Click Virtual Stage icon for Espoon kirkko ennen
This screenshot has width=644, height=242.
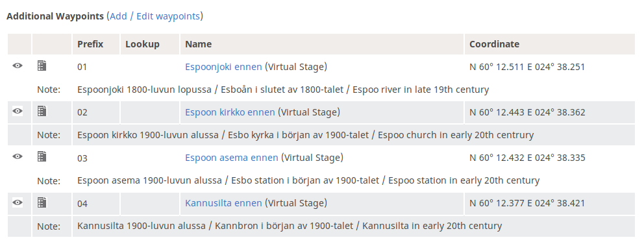(42, 111)
